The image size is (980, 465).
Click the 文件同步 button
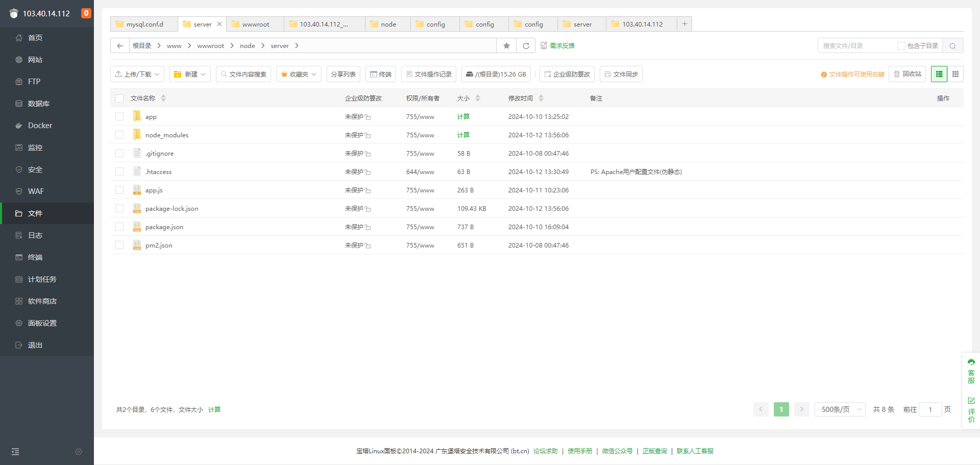click(x=621, y=74)
